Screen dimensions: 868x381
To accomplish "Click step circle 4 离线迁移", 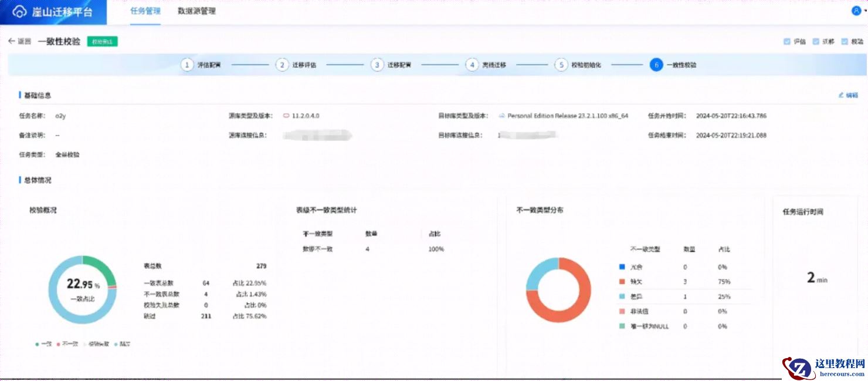I will 472,65.
